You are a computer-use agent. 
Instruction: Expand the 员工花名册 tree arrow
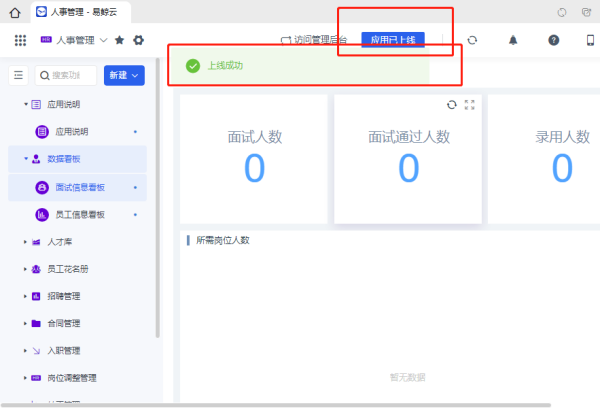25,269
